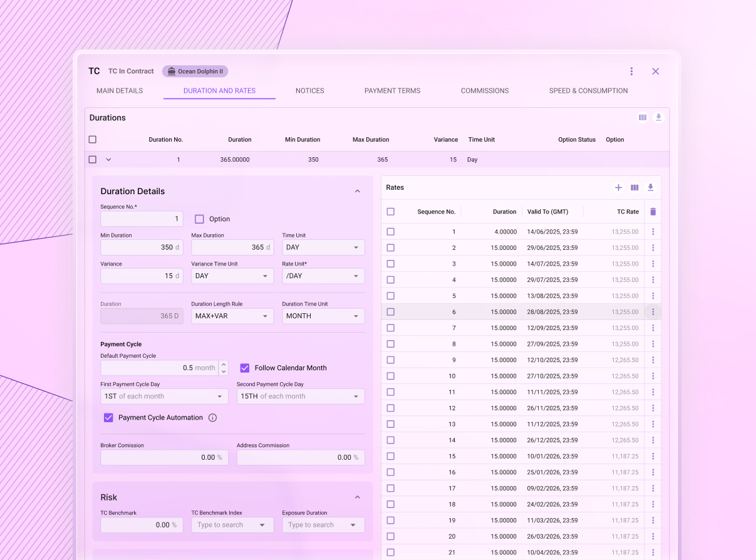Click the Variance input field

(x=142, y=276)
